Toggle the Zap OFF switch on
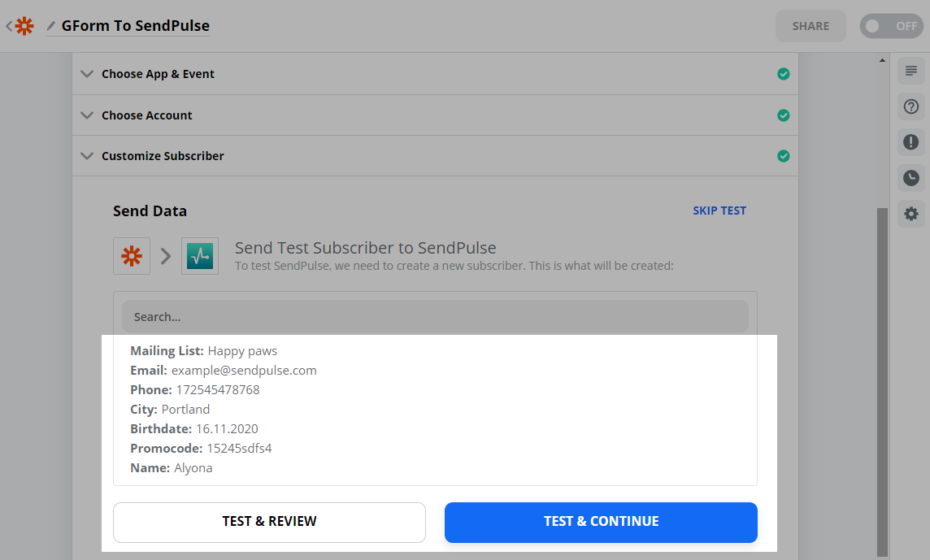This screenshot has height=560, width=930. 892,26
